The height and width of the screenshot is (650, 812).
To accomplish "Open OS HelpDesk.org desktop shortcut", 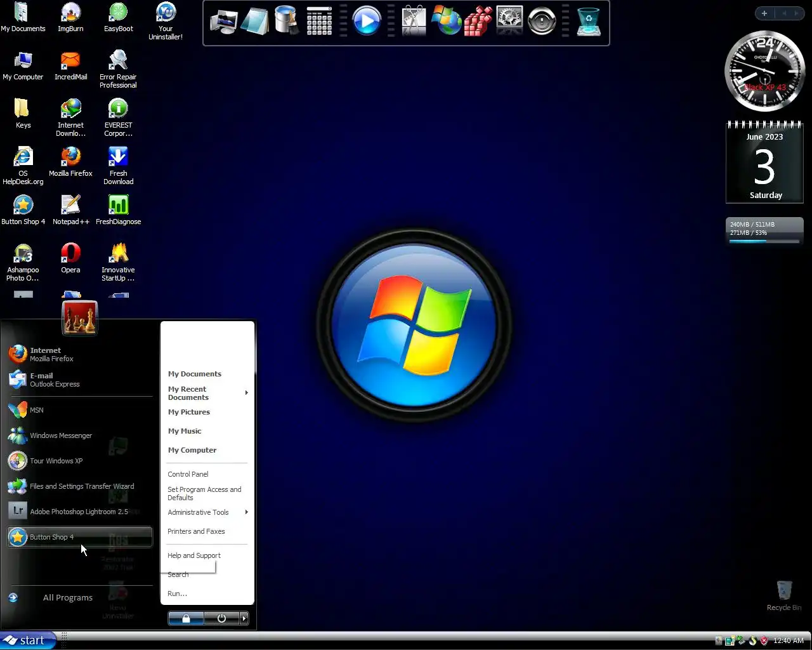I will tap(23, 166).
